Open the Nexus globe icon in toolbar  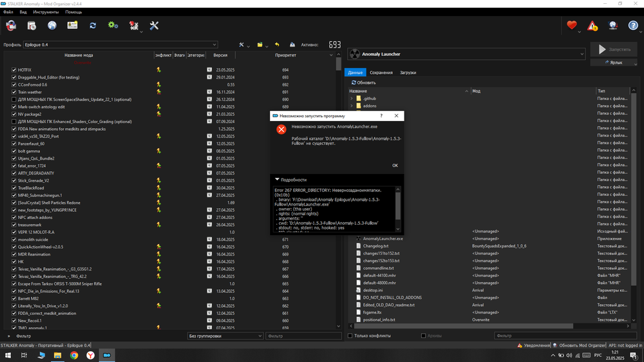click(x=52, y=26)
